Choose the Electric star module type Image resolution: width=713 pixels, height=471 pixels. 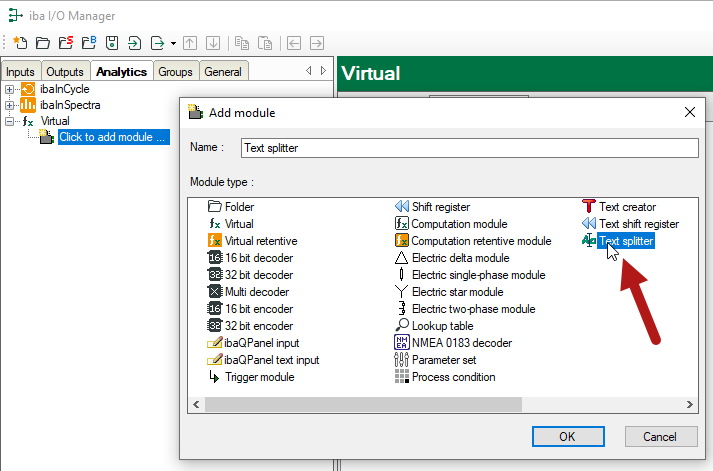click(457, 292)
